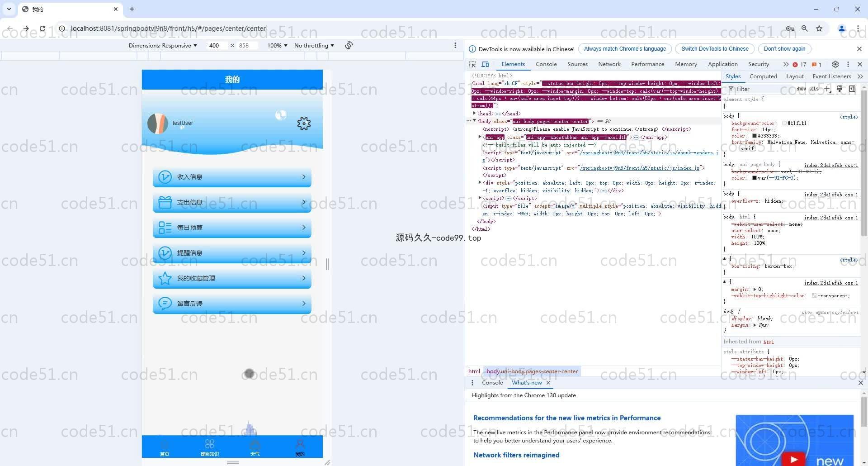Open Network filters reimagined link
The image size is (868, 466).
(x=516, y=455)
